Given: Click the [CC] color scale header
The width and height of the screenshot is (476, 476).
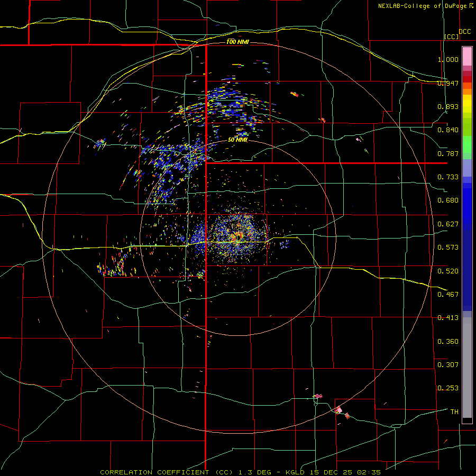Looking at the screenshot, I should click(452, 36).
